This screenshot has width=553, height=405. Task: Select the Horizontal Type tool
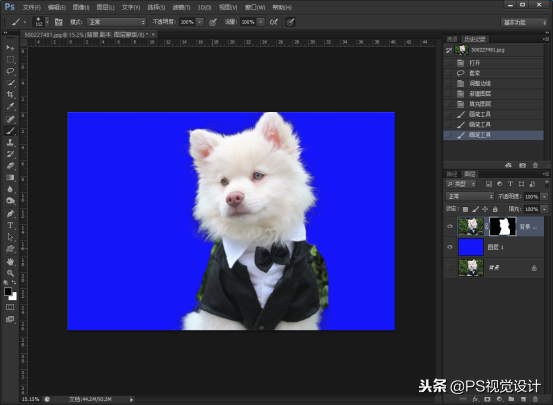10,225
